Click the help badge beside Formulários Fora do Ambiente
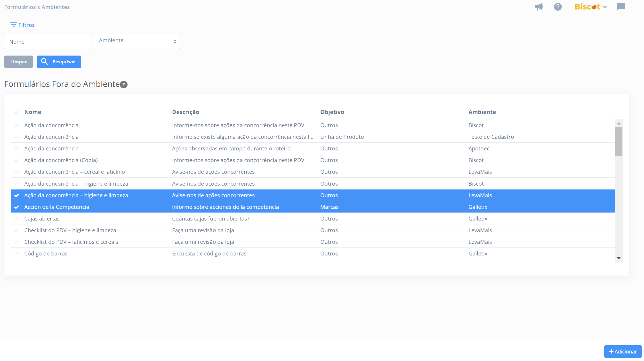Viewport: 644px width, 361px height. (x=124, y=85)
